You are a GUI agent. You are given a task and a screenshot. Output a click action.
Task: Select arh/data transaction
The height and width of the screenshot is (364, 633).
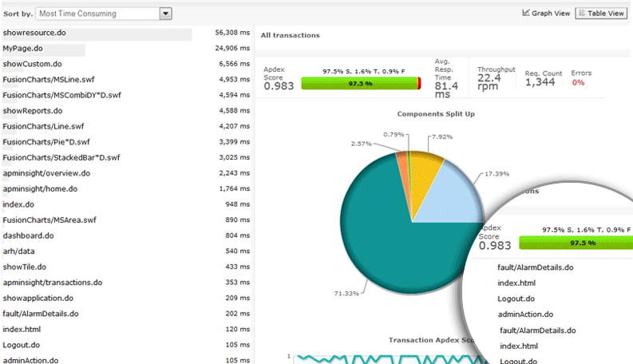click(18, 251)
